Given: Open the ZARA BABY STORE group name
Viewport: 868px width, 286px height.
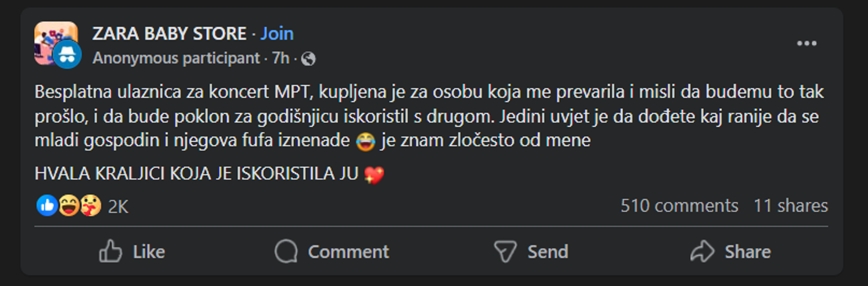Looking at the screenshot, I should 169,33.
